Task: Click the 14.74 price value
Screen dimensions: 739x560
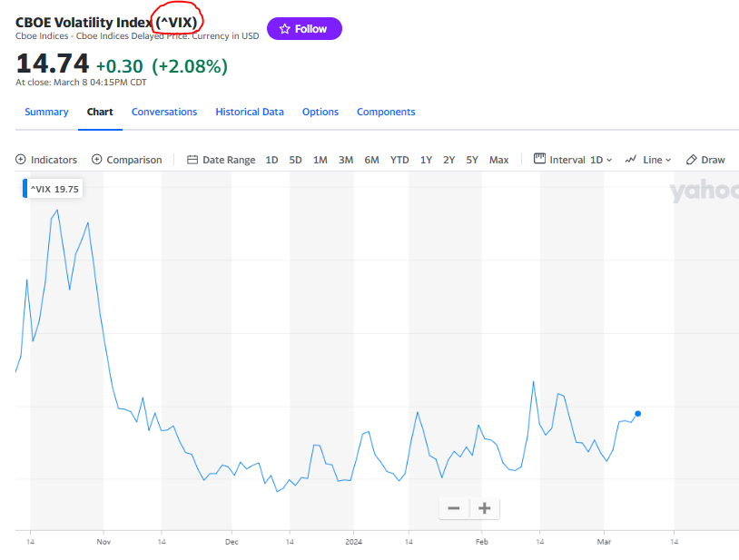Action: tap(53, 64)
